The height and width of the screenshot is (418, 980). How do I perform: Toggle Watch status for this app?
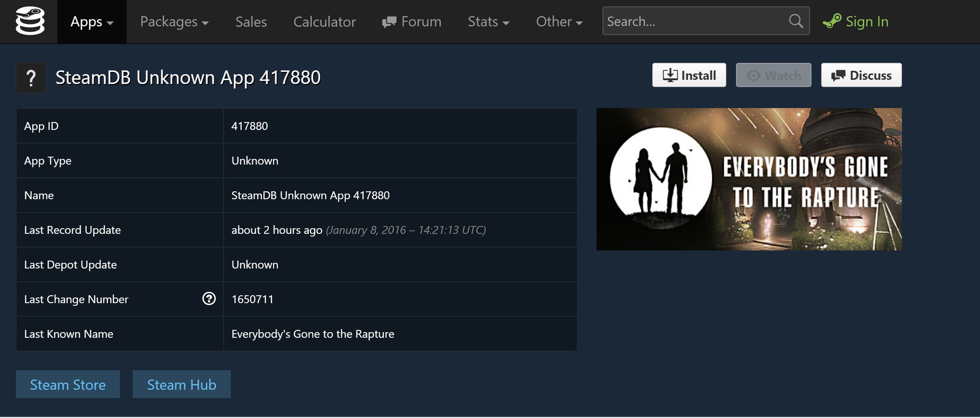773,75
